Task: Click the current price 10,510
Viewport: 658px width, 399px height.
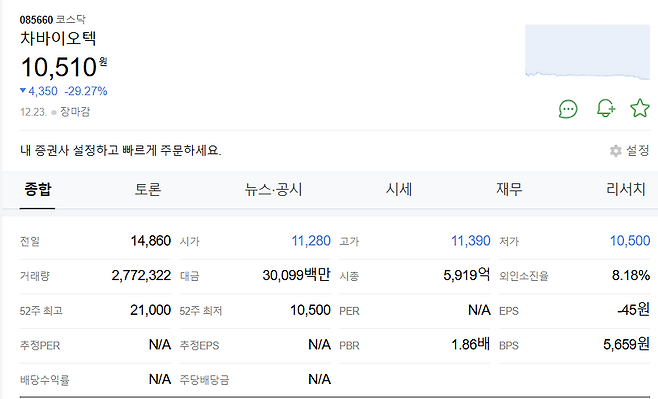Action: 59,67
